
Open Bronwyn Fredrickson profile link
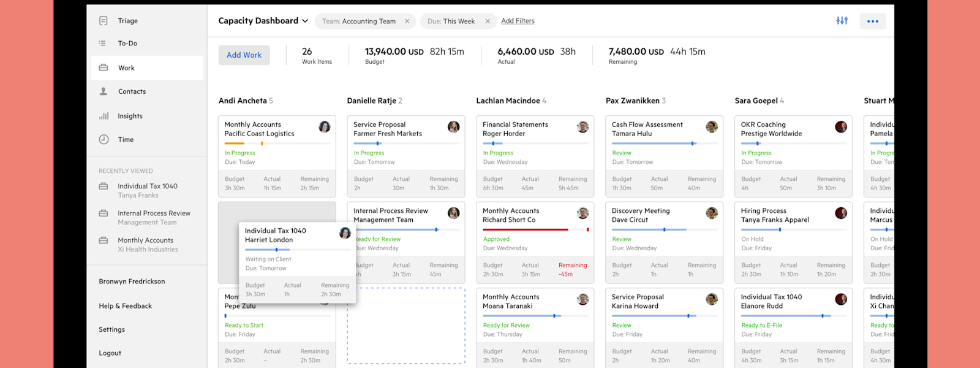(x=132, y=282)
